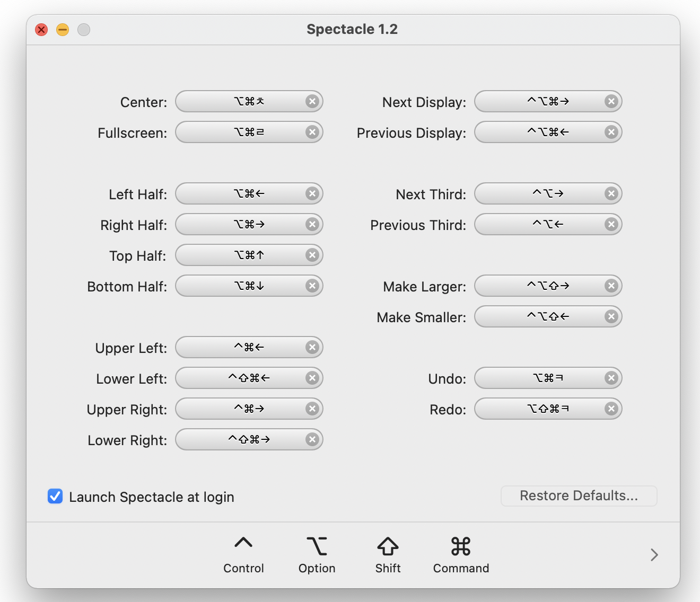Select the Previous Third shortcut field

tap(548, 224)
